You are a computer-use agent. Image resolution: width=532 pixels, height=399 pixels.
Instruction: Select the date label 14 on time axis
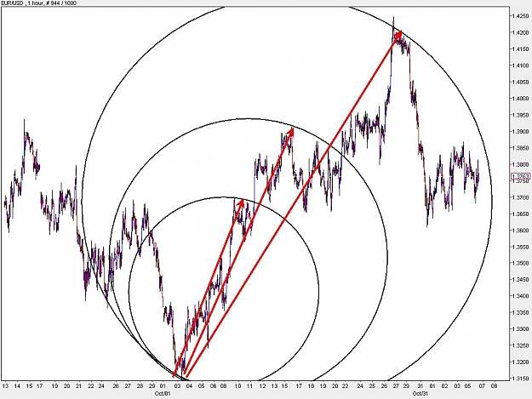(17, 385)
